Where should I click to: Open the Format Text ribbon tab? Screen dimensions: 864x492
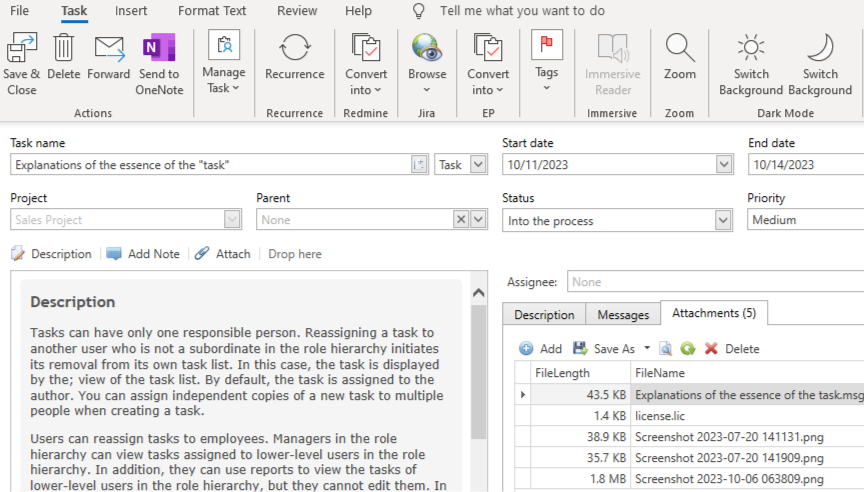(212, 11)
